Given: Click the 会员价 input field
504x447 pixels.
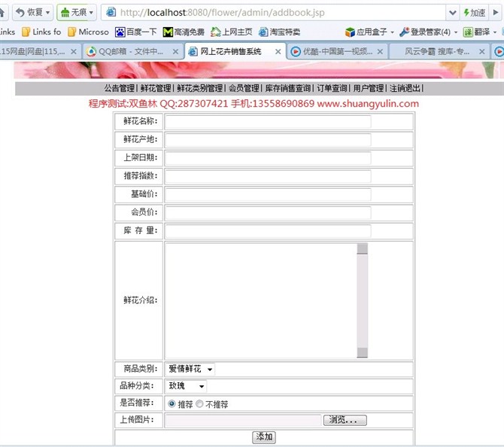Looking at the screenshot, I should [268, 212].
